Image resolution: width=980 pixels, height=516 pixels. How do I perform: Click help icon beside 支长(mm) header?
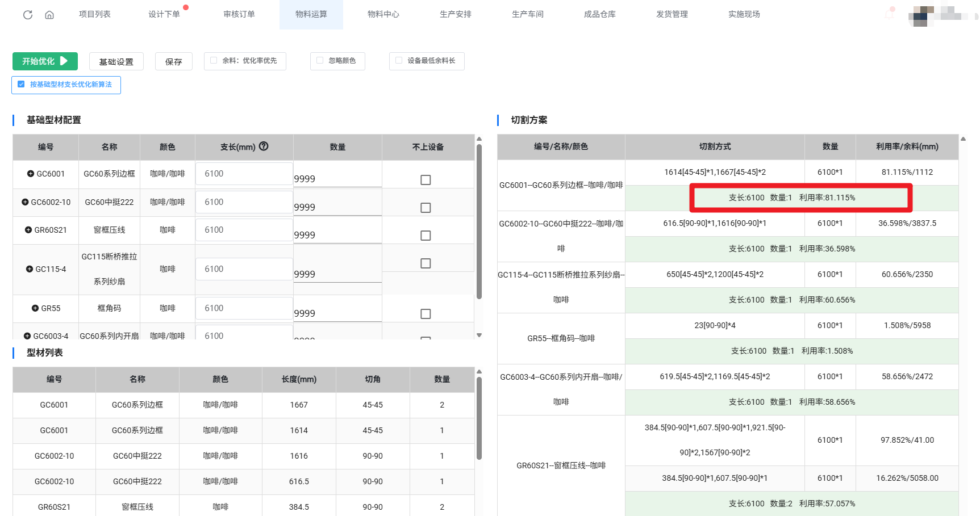coord(264,146)
